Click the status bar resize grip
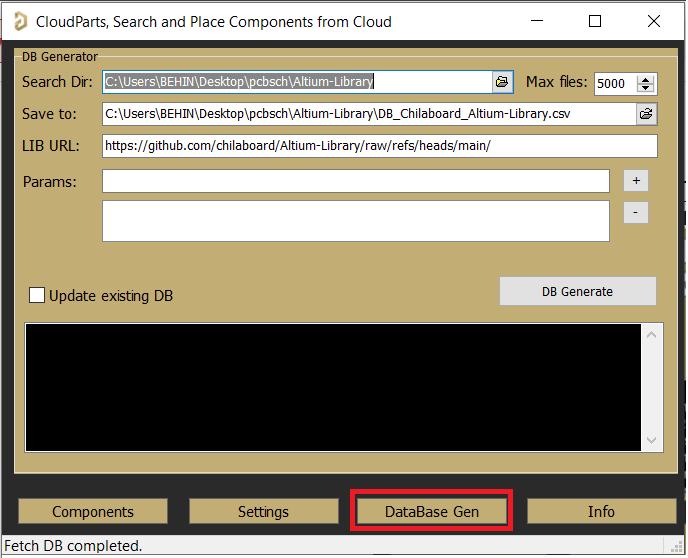This screenshot has width=688, height=558. point(677,547)
